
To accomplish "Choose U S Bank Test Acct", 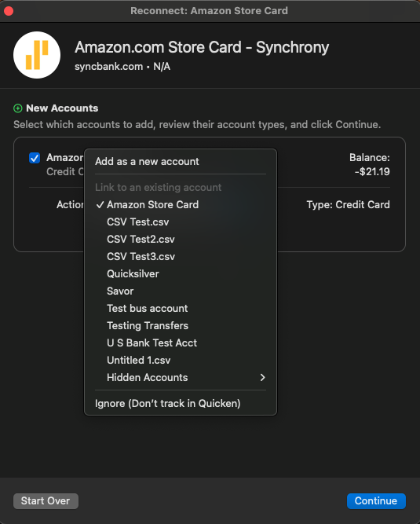I will click(181, 343).
